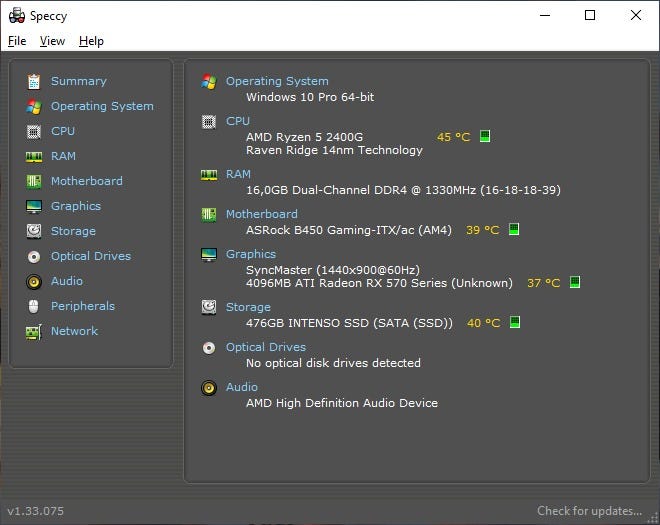Open Motherboard via its sidebar icon
Image resolution: width=660 pixels, height=525 pixels.
tap(34, 181)
